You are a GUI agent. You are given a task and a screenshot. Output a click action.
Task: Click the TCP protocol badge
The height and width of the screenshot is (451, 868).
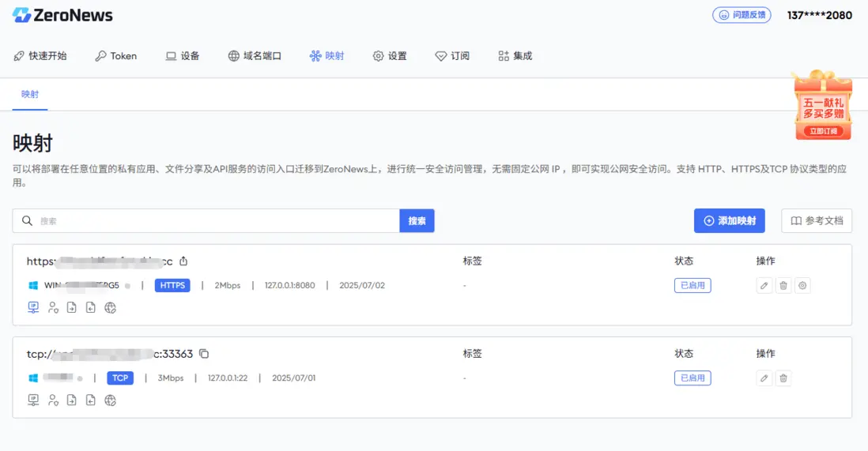point(120,378)
